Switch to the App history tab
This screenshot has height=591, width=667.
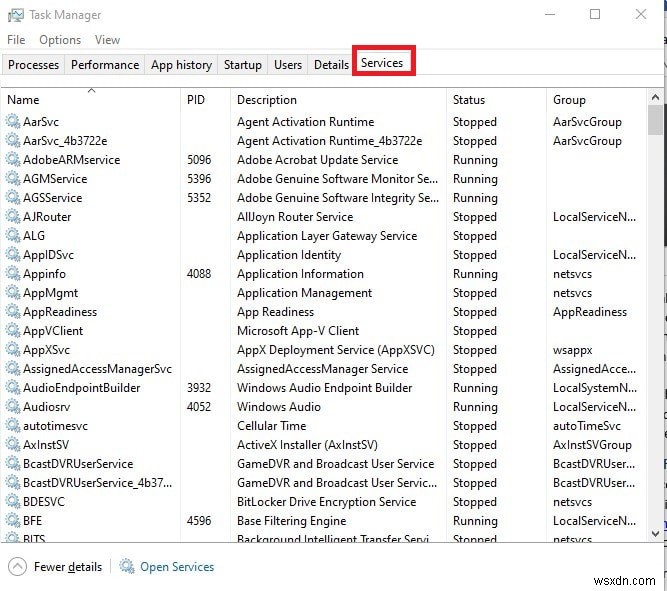[181, 65]
